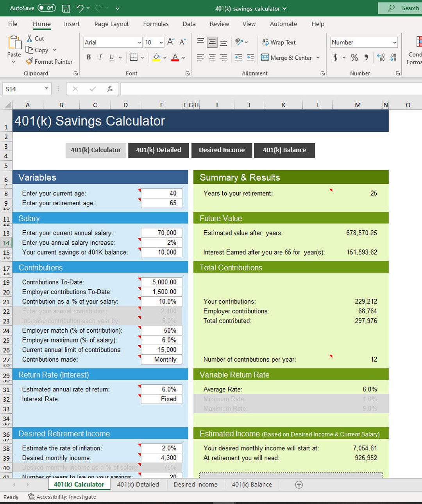Image resolution: width=422 pixels, height=504 pixels.
Task: Click the Increase Decimal icon
Action: 380,57
